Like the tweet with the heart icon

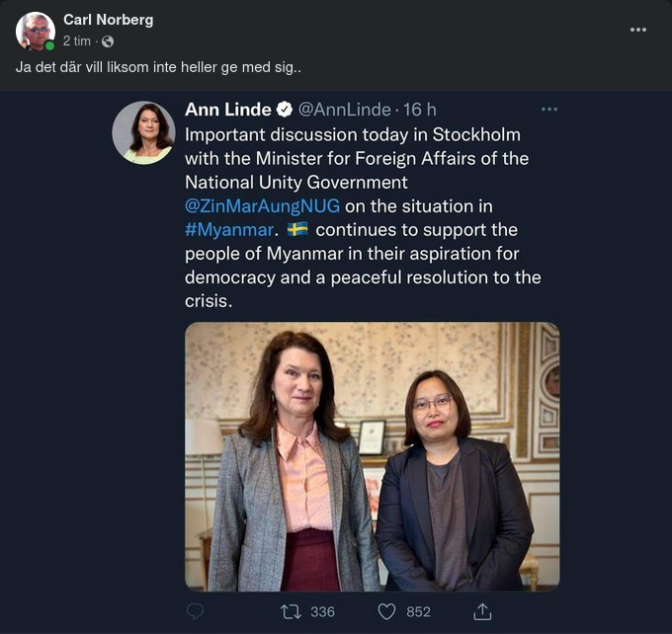(386, 612)
